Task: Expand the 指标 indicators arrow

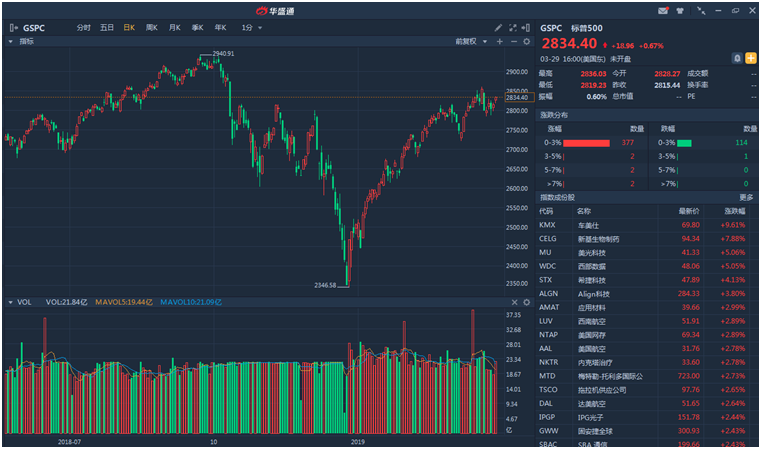Action: pyautogui.click(x=11, y=42)
